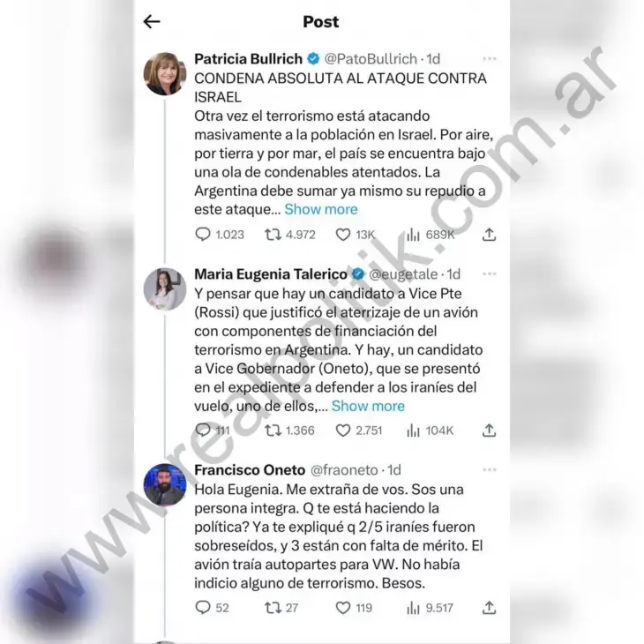The width and height of the screenshot is (644, 644).
Task: Show more of Maria Eugenia Talerico's reply
Action: point(368,406)
